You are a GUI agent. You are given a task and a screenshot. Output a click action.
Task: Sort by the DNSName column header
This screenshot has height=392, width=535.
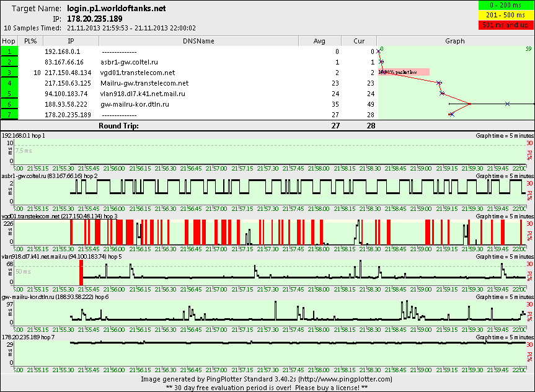[x=198, y=41]
